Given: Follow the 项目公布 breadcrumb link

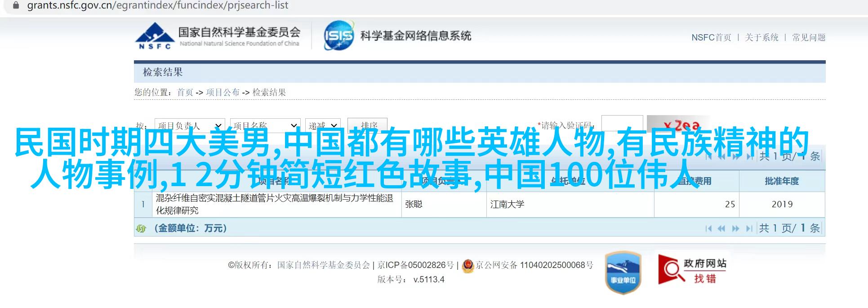Looking at the screenshot, I should tap(223, 92).
